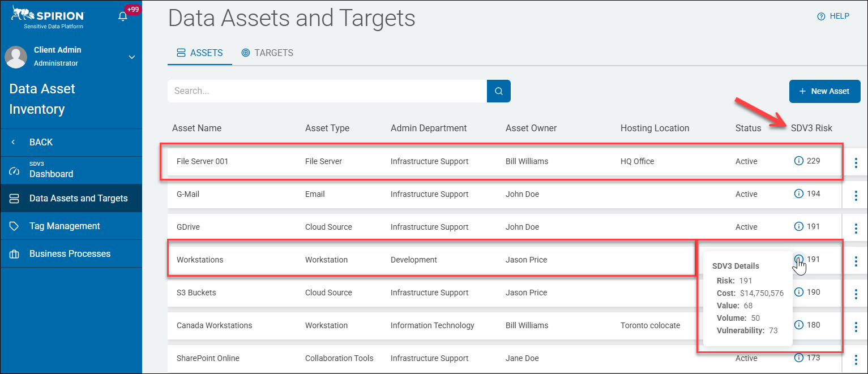Click the Client Admin avatar picture
868x374 pixels.
pos(15,57)
